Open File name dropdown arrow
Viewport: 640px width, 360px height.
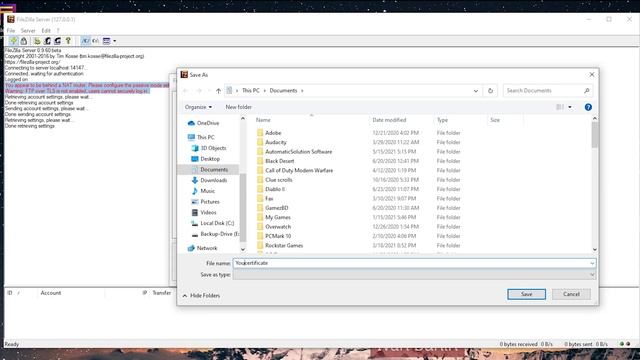(592, 263)
